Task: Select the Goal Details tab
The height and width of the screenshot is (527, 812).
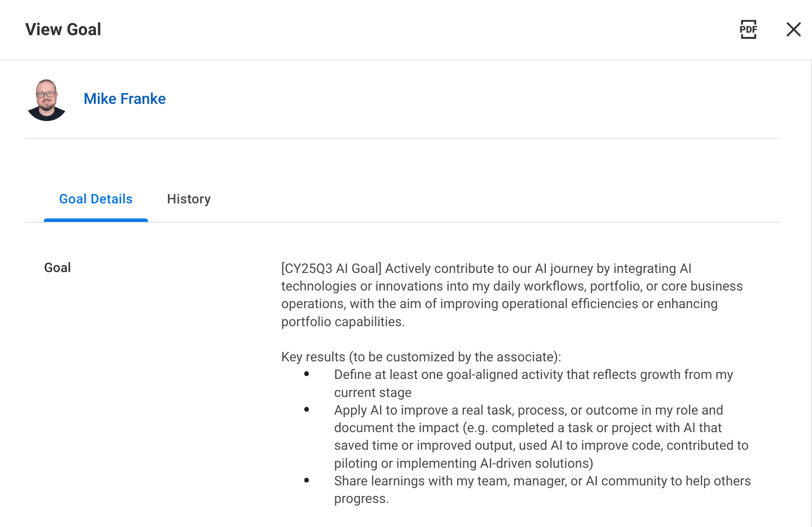Action: tap(96, 199)
